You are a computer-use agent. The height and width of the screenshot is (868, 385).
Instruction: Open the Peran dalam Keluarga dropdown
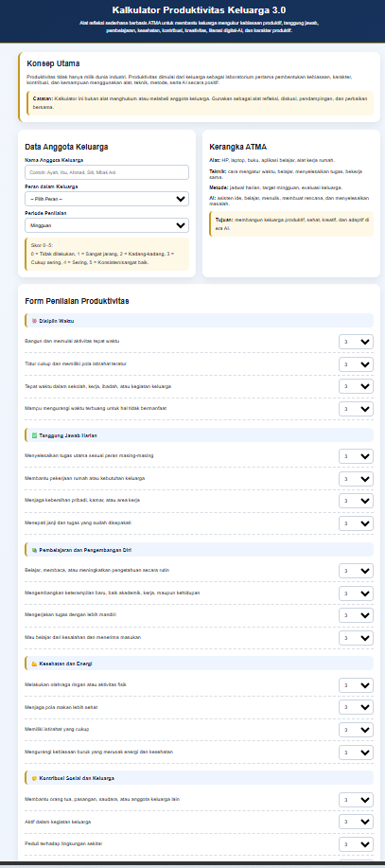click(107, 200)
